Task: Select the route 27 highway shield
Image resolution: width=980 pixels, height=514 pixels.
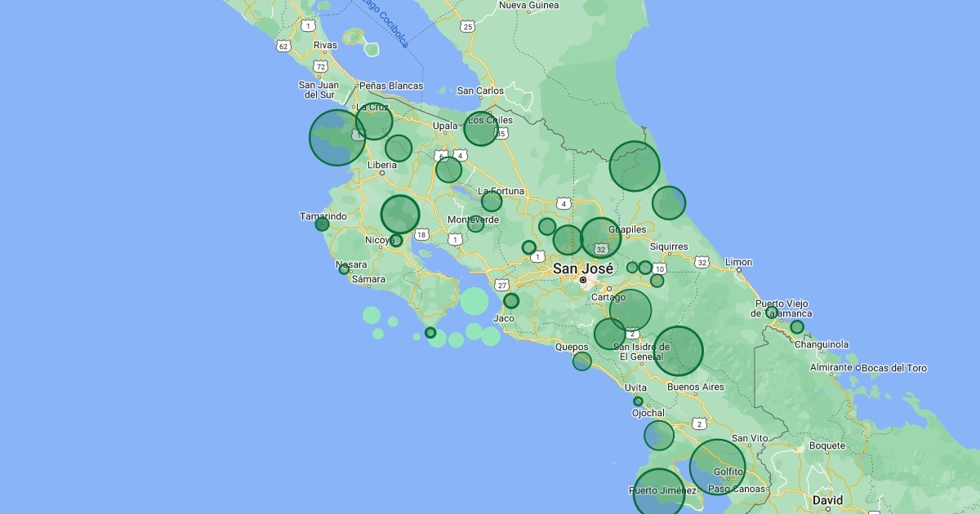Action: 502,285
